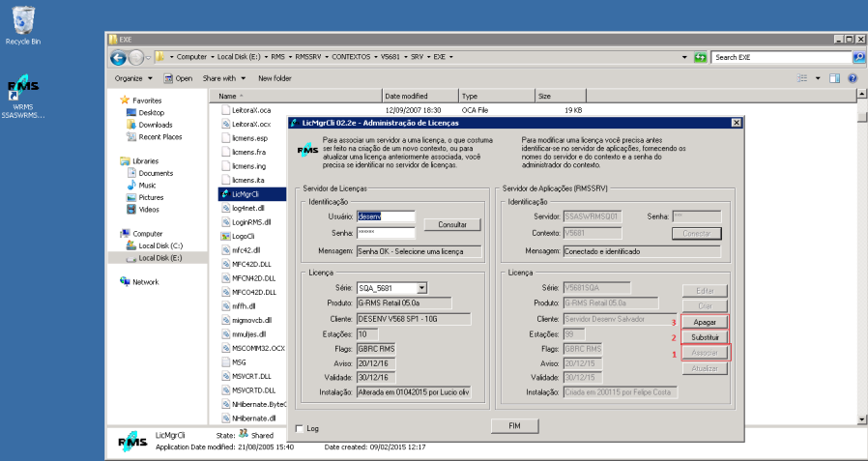Expand the CONTEXTOS breadcrumb arrow
Viewport: 868px width, 461px height.
coord(375,57)
